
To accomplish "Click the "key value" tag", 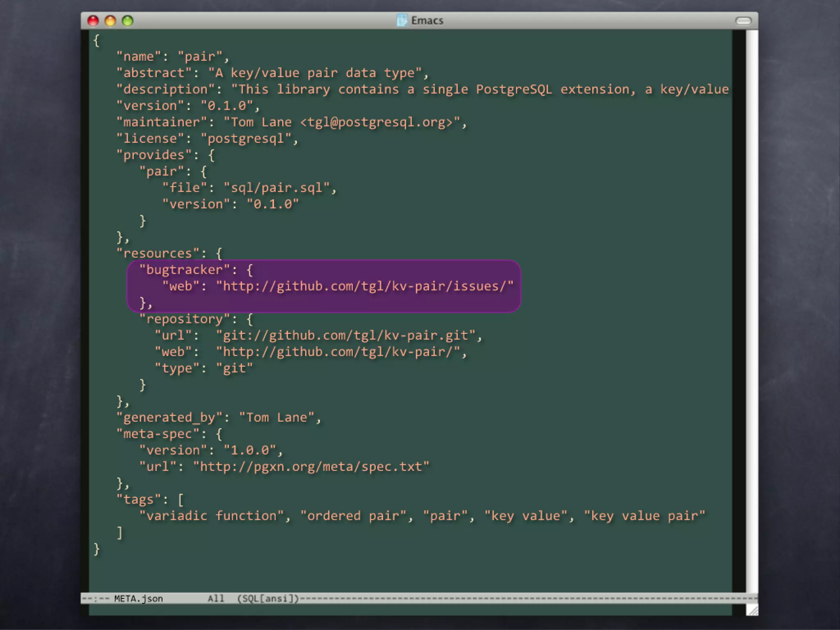I will 526,516.
